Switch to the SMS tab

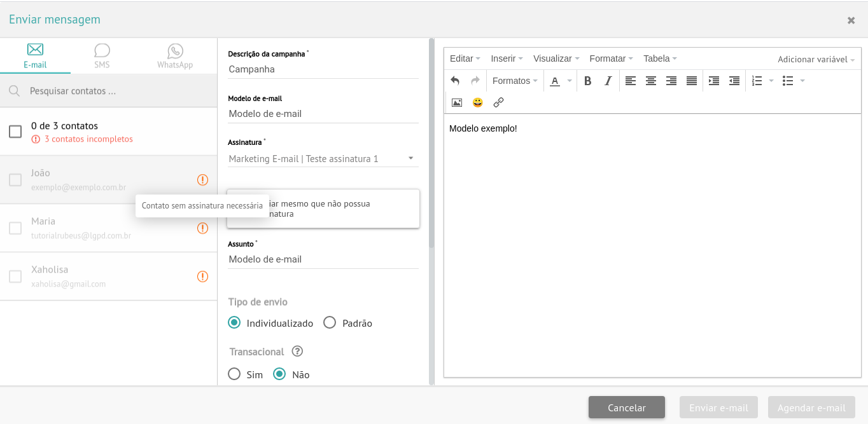tap(102, 56)
